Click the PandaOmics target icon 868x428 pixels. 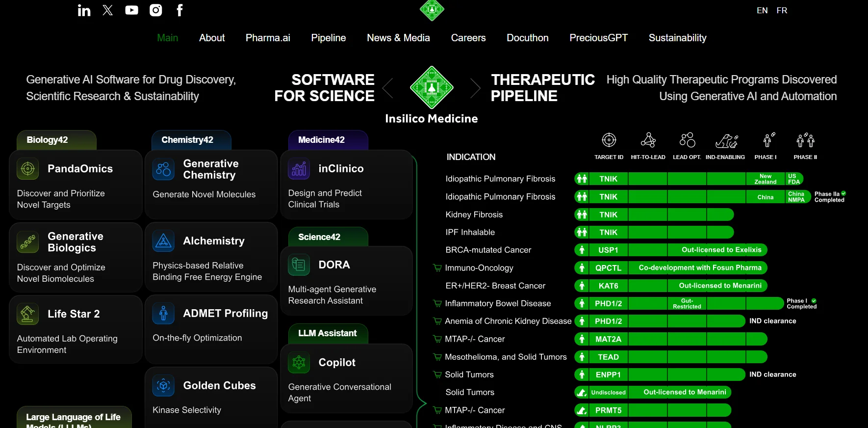[28, 169]
